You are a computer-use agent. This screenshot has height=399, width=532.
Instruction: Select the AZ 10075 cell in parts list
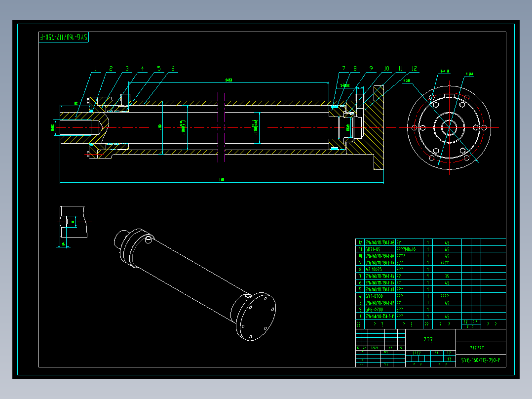[x=373, y=269]
